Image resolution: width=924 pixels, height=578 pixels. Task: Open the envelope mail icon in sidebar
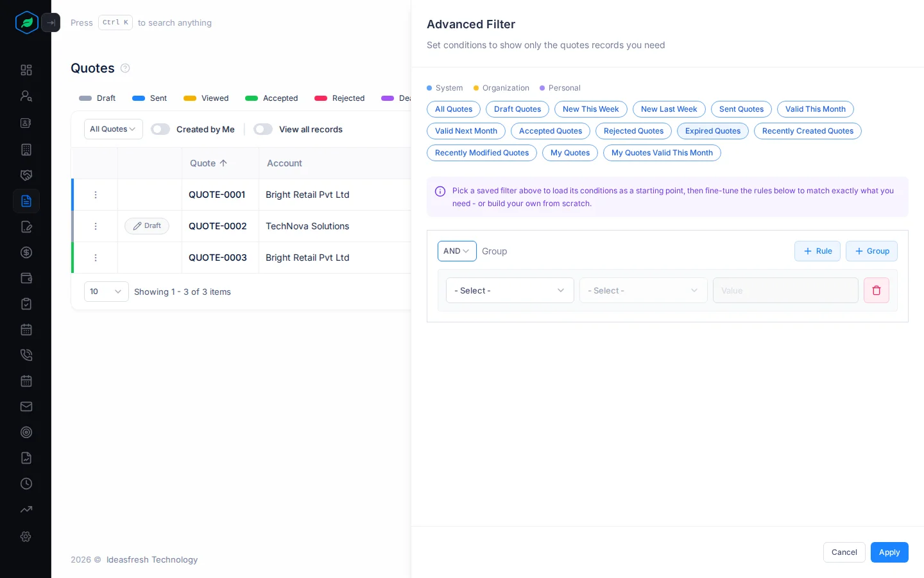[26, 407]
